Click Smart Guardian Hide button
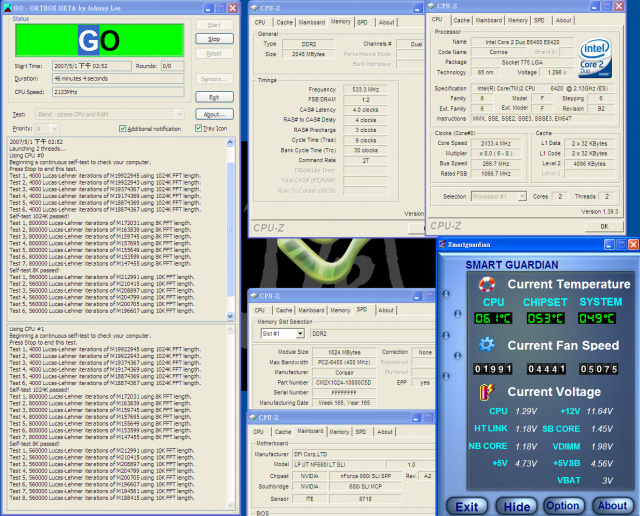Image resolution: width=640 pixels, height=516 pixels. click(517, 507)
